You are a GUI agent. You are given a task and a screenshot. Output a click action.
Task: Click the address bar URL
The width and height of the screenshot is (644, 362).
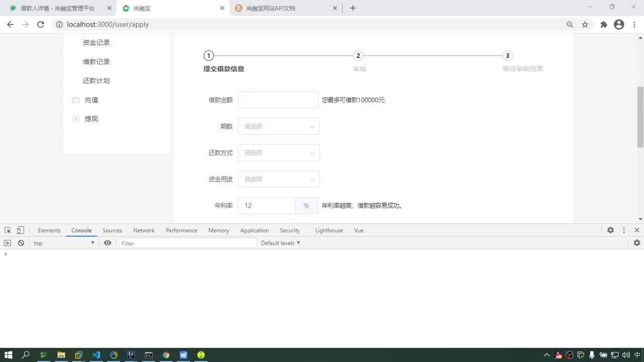click(108, 24)
